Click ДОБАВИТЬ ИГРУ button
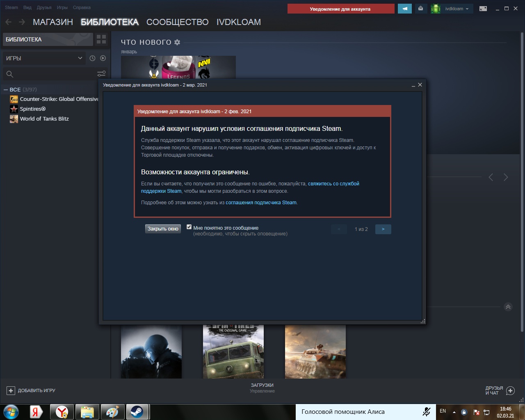This screenshot has width=525, height=420. click(31, 390)
